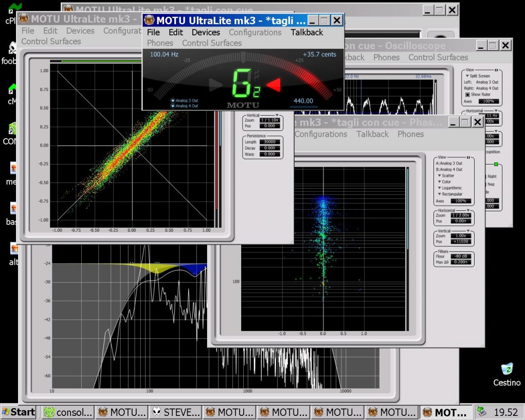This screenshot has width=525, height=420.
Task: Switch to the consol... taskbar button
Action: pyautogui.click(x=68, y=412)
